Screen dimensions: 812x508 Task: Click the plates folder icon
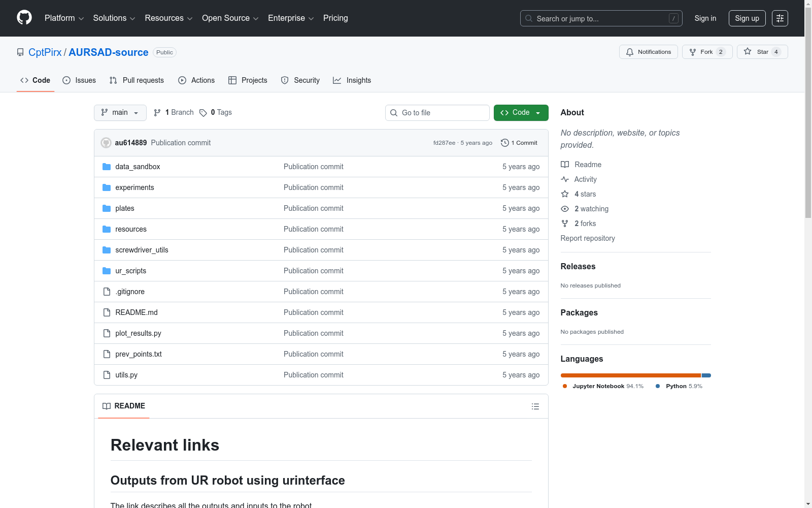coord(107,208)
